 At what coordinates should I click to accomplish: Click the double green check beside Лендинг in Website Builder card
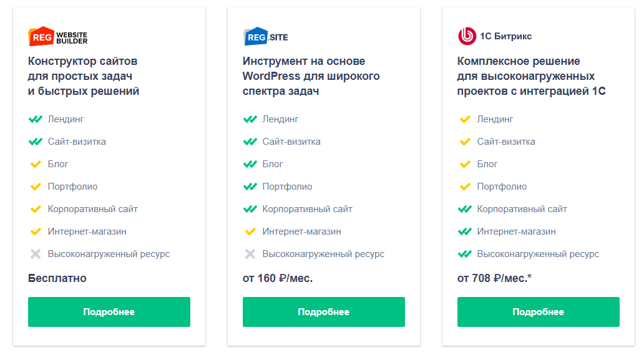(x=36, y=119)
